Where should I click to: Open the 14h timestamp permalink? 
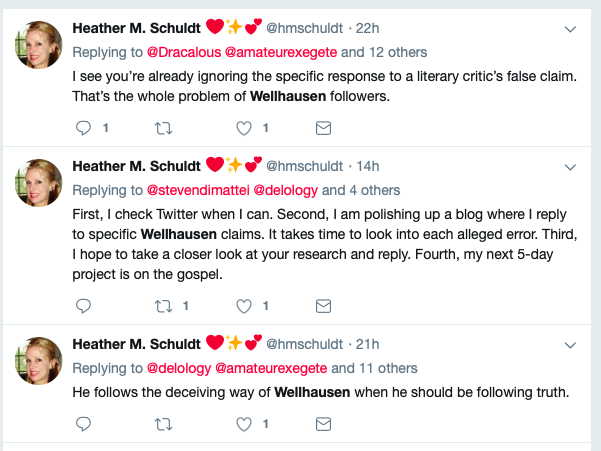[369, 166]
